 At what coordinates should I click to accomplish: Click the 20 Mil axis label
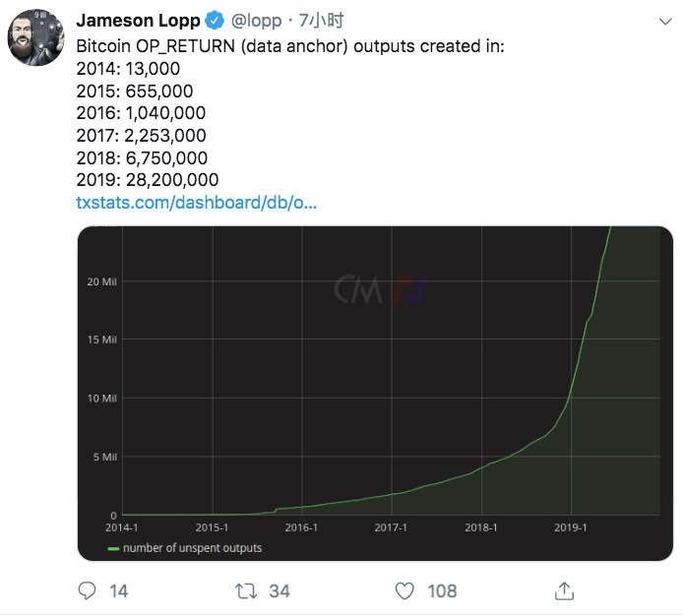click(x=102, y=281)
